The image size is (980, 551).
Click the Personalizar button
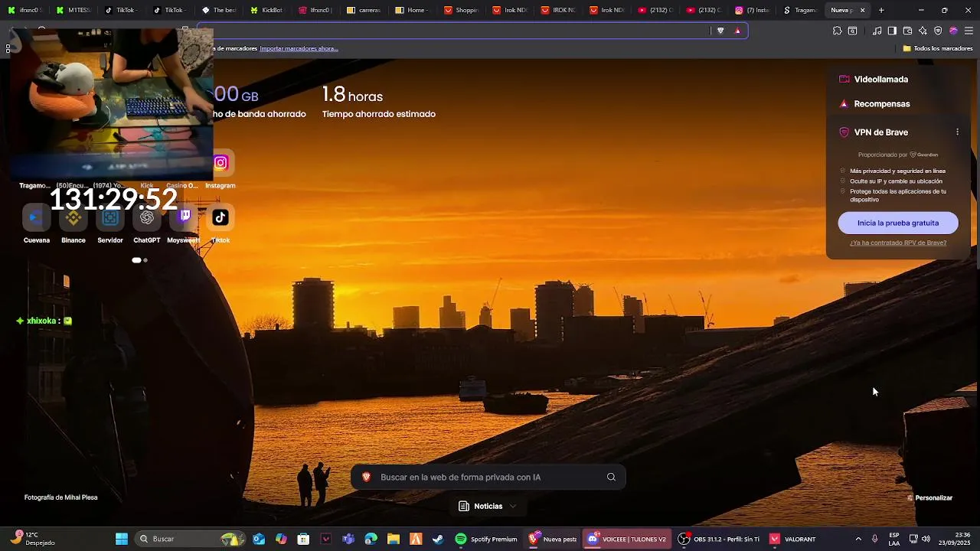pyautogui.click(x=929, y=497)
